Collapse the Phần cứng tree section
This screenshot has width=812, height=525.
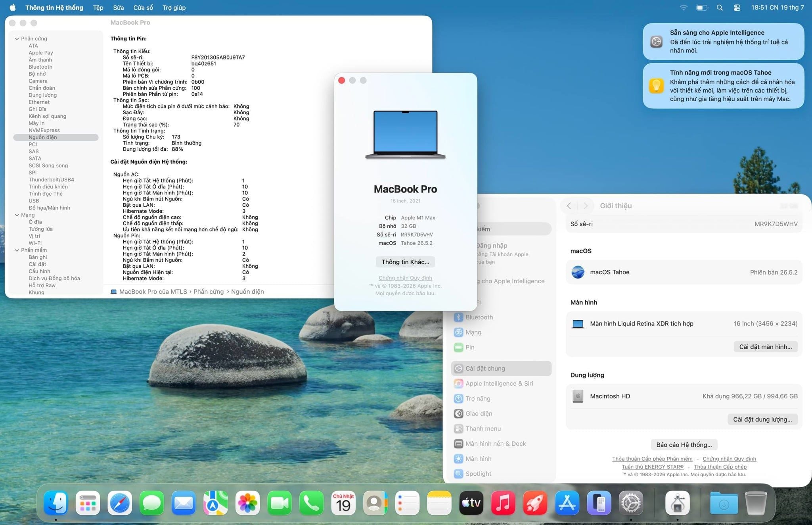17,38
